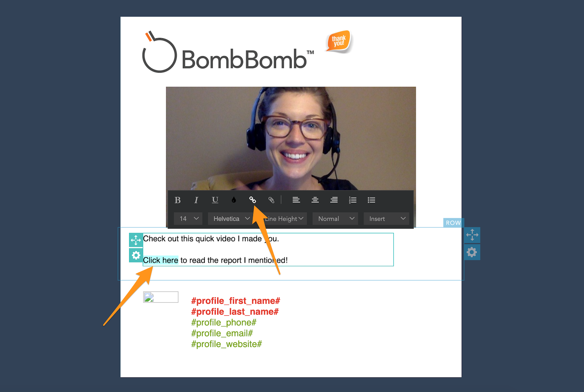Create a numbered list

pos(353,200)
